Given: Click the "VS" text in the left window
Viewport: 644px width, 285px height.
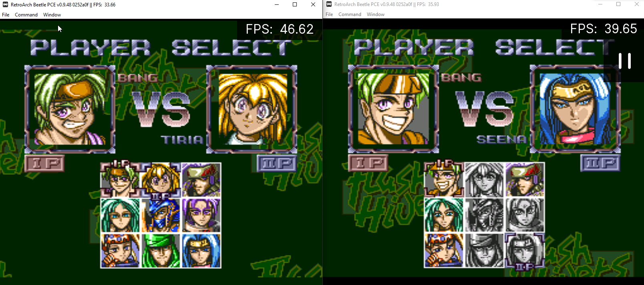Looking at the screenshot, I should [x=161, y=109].
